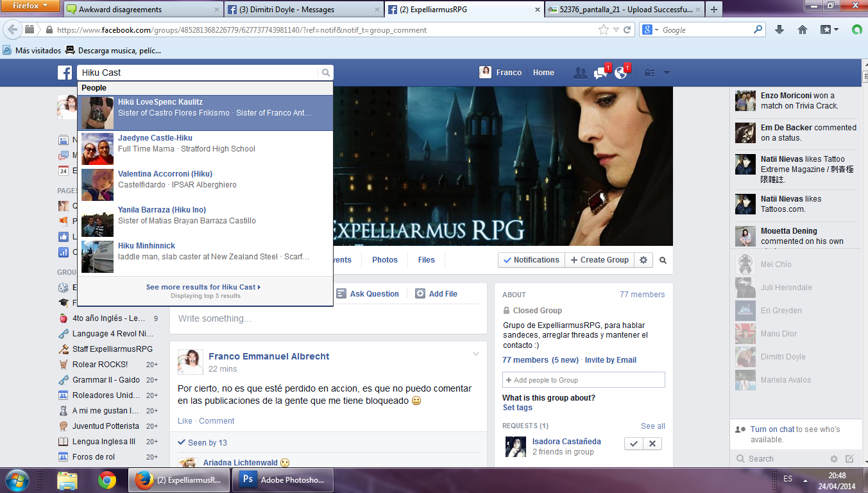The height and width of the screenshot is (493, 868).
Task: Select Jaedyne Castle-Hiku search result
Action: click(x=205, y=149)
